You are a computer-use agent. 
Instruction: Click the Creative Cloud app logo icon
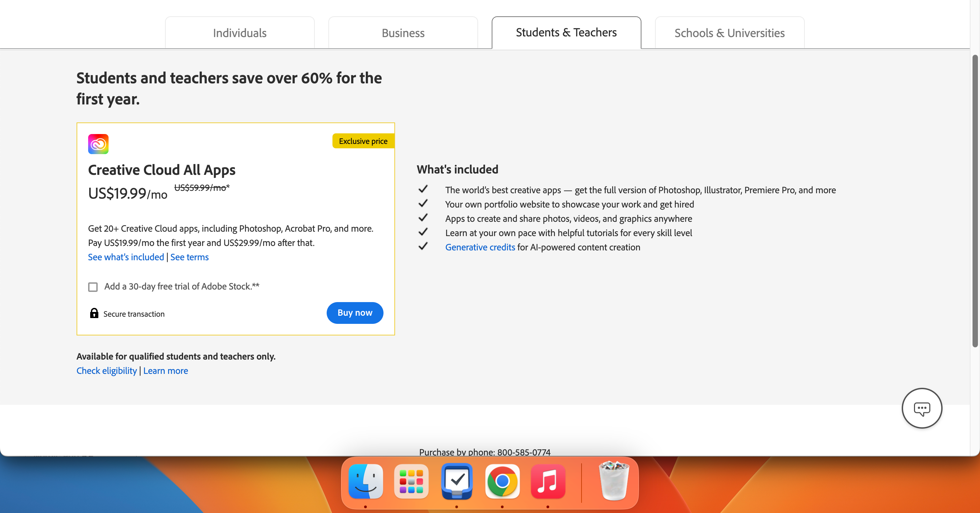coord(98,144)
